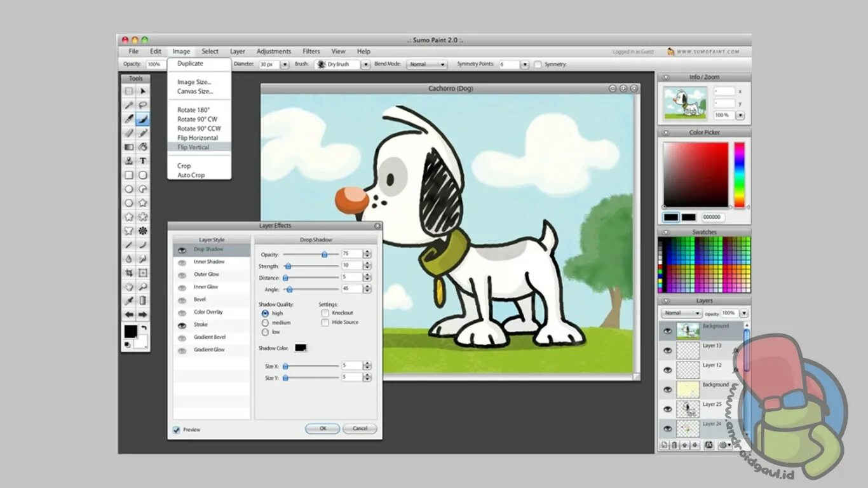
Task: Select the Eyedropper tool
Action: (129, 301)
